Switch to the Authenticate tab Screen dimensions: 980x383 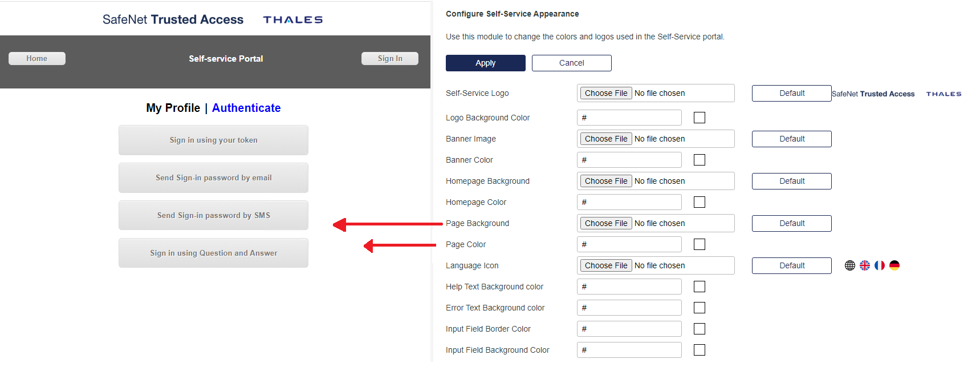pos(246,108)
